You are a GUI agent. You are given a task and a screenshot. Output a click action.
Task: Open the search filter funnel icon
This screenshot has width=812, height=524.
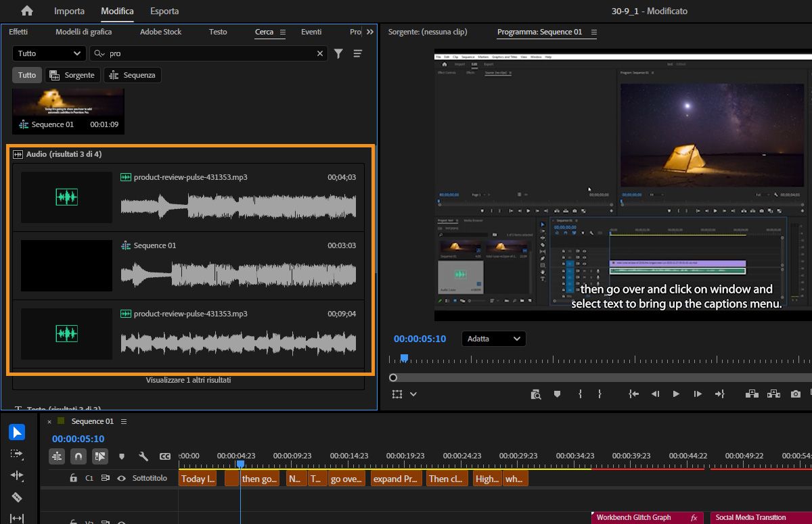(x=339, y=53)
